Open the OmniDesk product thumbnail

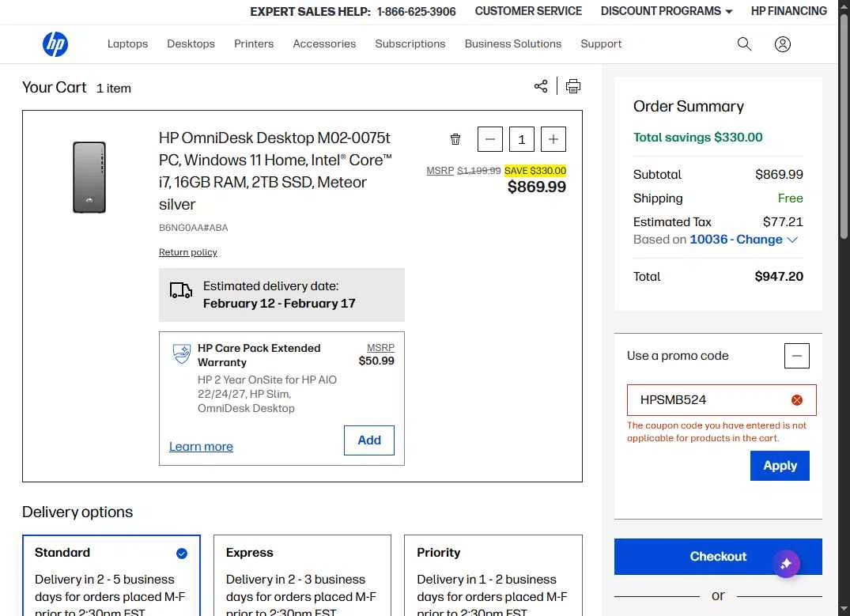pos(89,177)
